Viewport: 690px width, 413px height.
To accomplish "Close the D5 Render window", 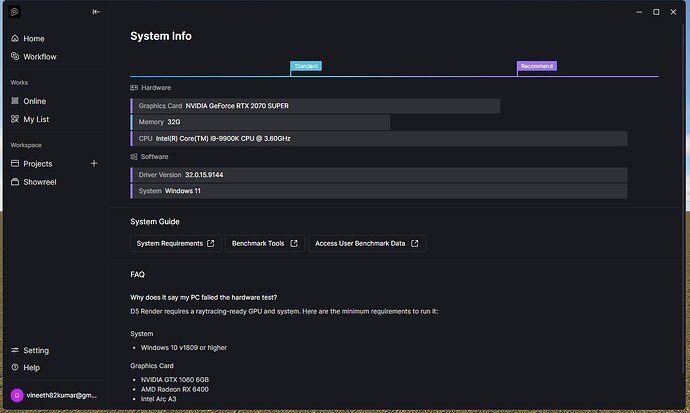I will point(673,12).
